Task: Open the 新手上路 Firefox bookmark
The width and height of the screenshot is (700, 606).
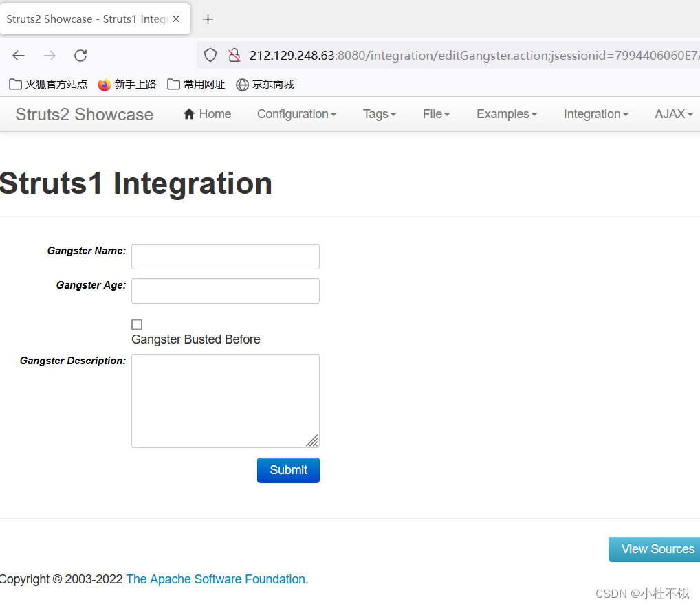Action: point(127,85)
